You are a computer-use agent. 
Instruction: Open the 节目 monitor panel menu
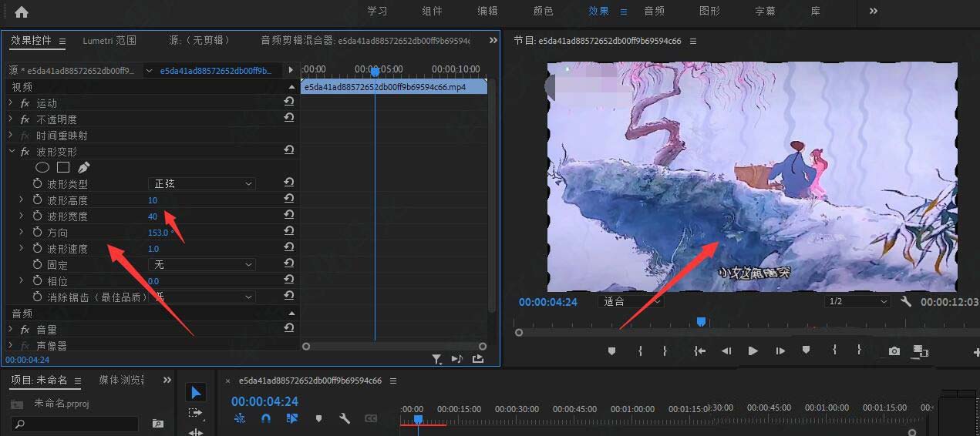(693, 41)
